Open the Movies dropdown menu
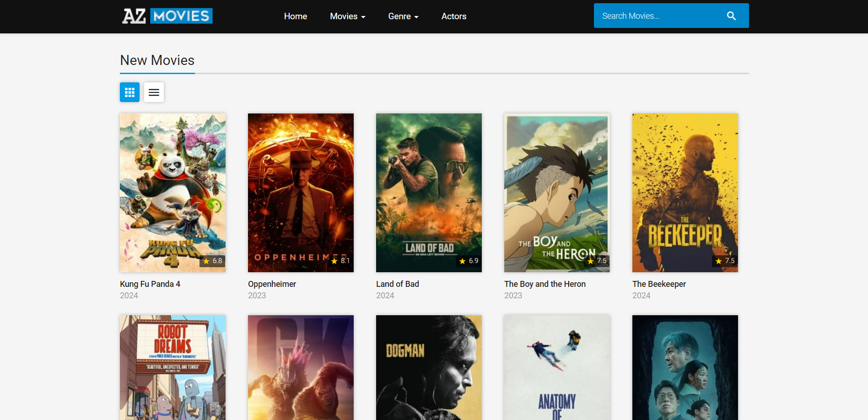The width and height of the screenshot is (868, 420). 348,16
